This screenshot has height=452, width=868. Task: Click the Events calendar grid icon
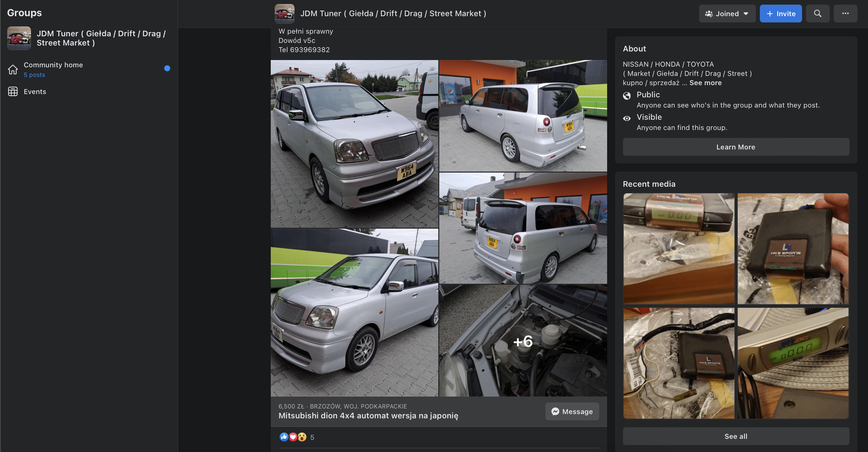(13, 92)
